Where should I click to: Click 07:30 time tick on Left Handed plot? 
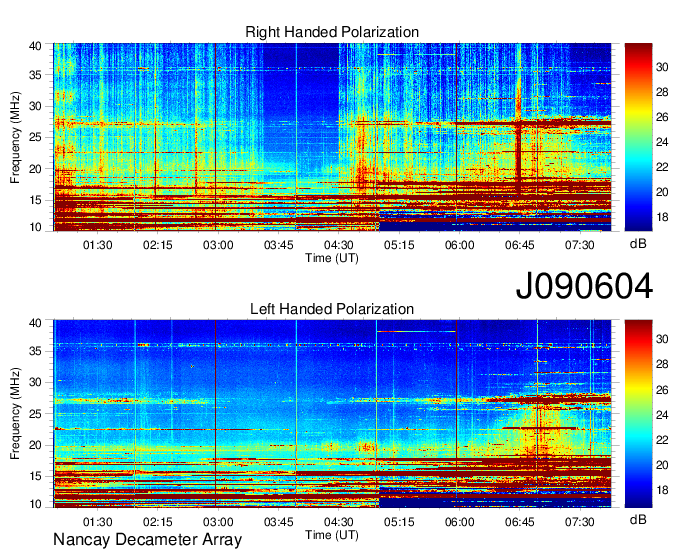pyautogui.click(x=580, y=522)
